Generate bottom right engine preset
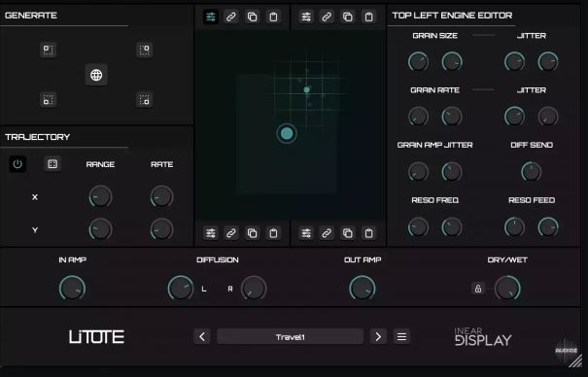Viewport: 588px width, 377px height. (x=145, y=100)
